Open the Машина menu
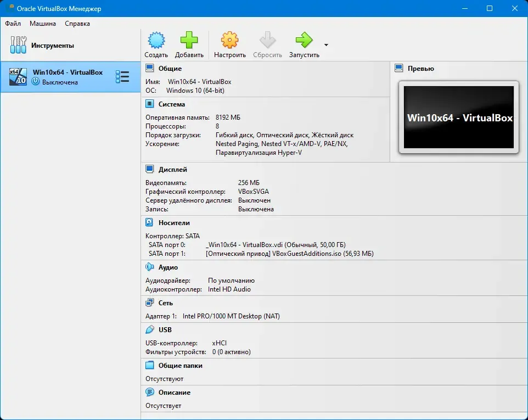528x420 pixels. (43, 24)
